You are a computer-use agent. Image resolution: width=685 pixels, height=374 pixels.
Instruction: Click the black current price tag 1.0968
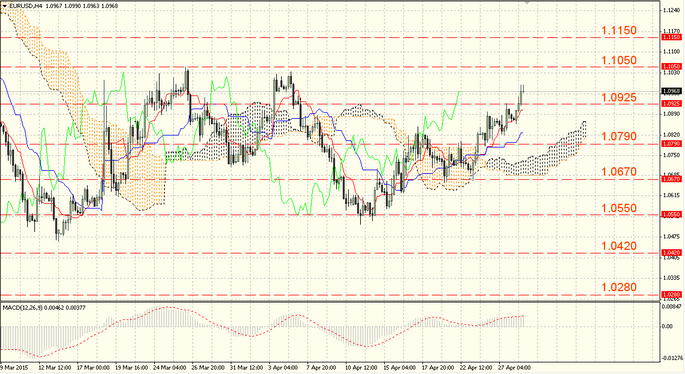coord(671,91)
